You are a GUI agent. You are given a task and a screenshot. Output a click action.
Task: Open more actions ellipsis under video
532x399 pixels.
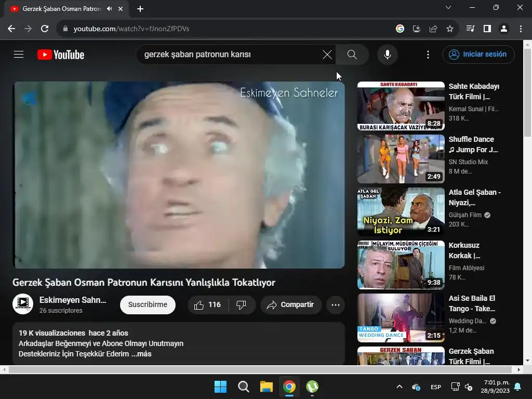[x=336, y=304]
